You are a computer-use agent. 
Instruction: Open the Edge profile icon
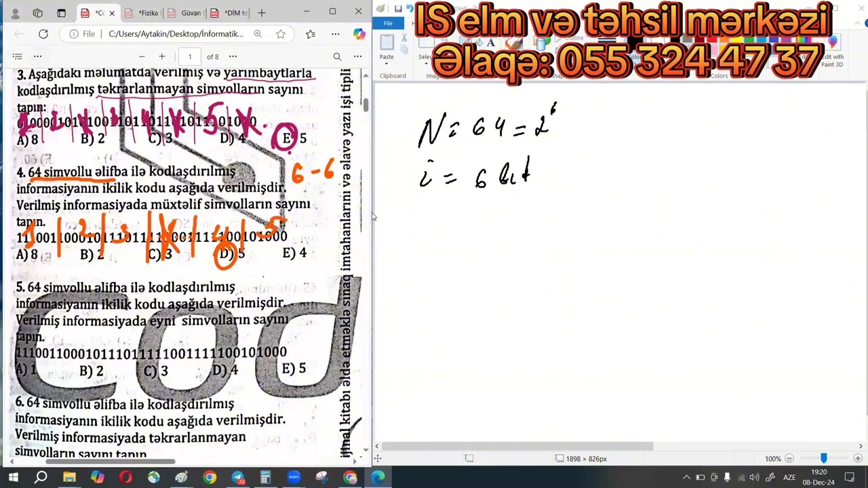[x=15, y=13]
